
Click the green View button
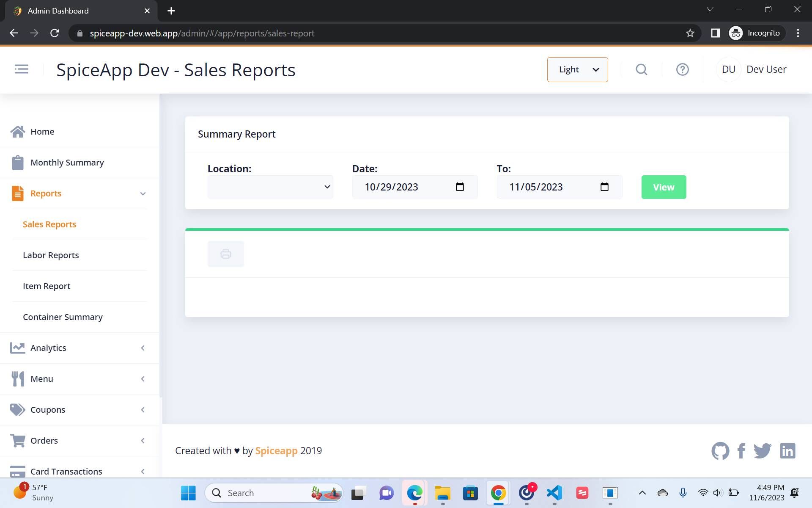[664, 187]
